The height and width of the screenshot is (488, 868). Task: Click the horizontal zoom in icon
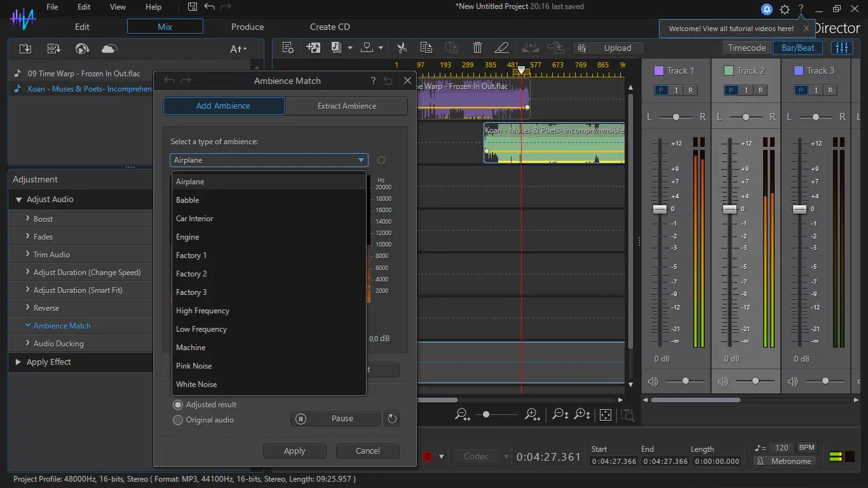(x=532, y=415)
